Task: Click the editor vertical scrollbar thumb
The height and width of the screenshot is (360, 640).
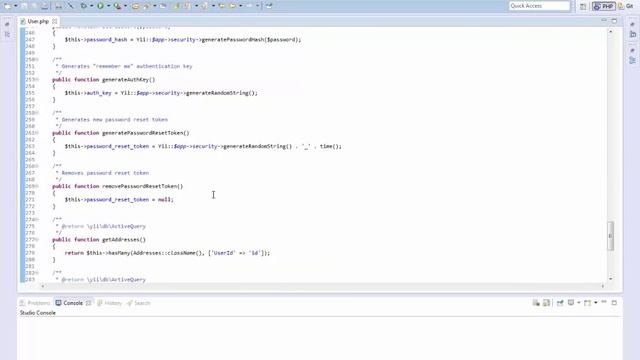Action: (611, 236)
